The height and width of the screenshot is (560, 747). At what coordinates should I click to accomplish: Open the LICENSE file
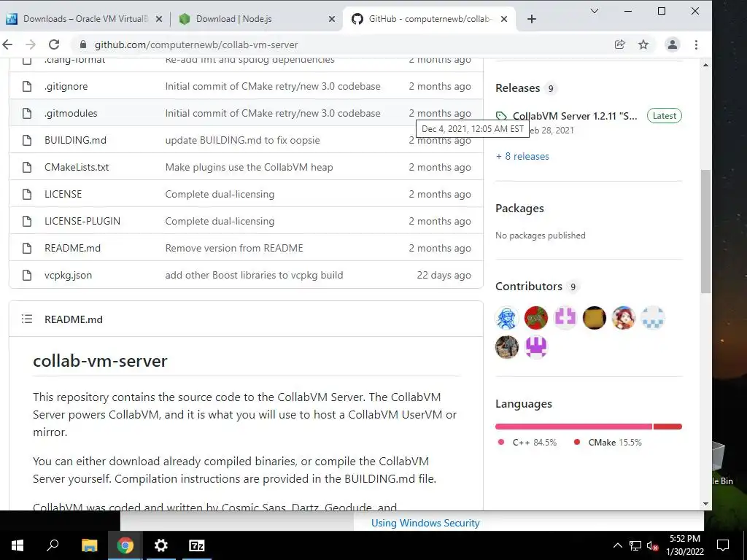[x=63, y=194]
